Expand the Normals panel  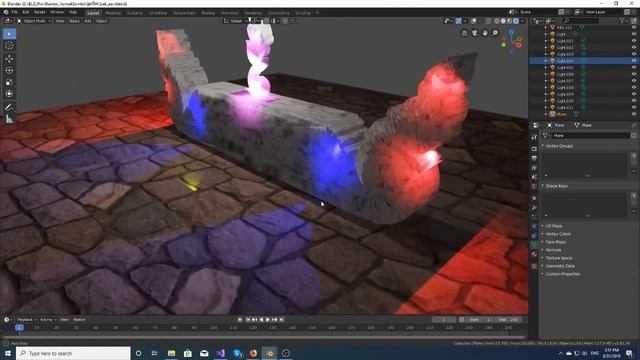[553, 250]
